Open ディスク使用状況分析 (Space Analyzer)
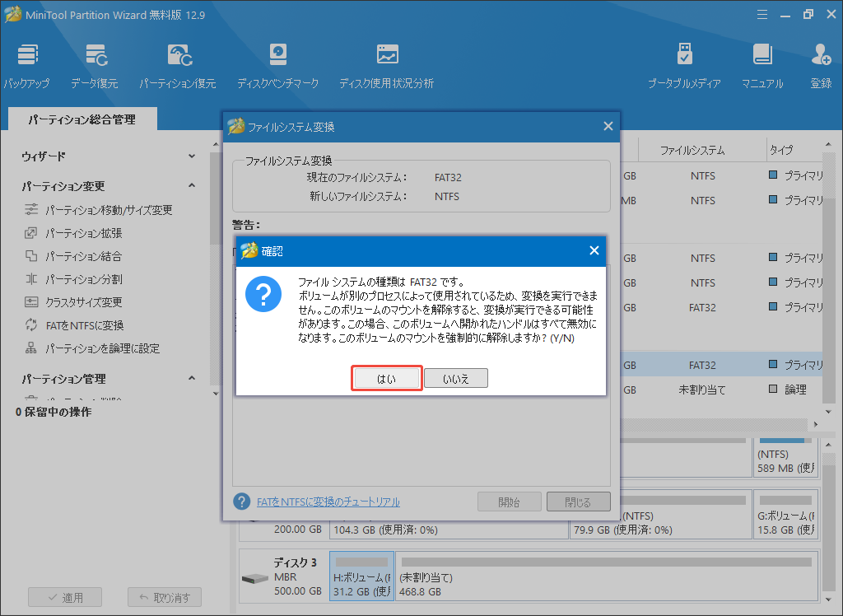 click(387, 66)
